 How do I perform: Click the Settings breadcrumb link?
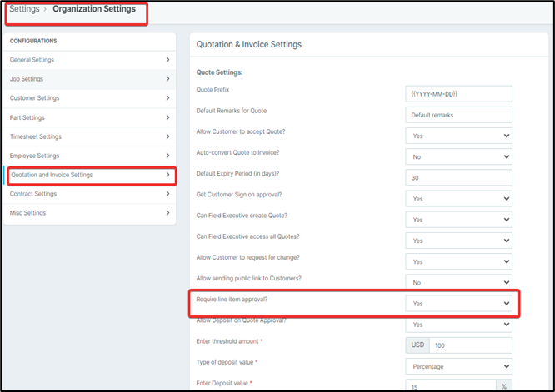click(24, 10)
